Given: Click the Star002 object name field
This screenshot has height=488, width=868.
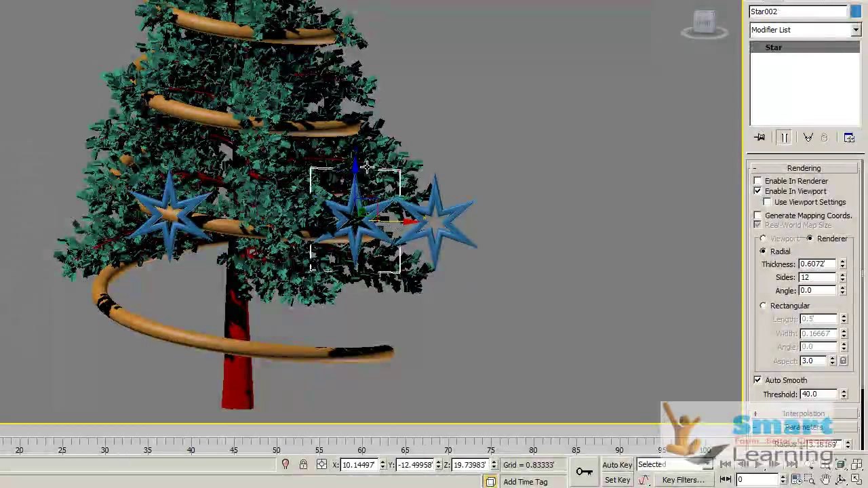Looking at the screenshot, I should [x=798, y=12].
